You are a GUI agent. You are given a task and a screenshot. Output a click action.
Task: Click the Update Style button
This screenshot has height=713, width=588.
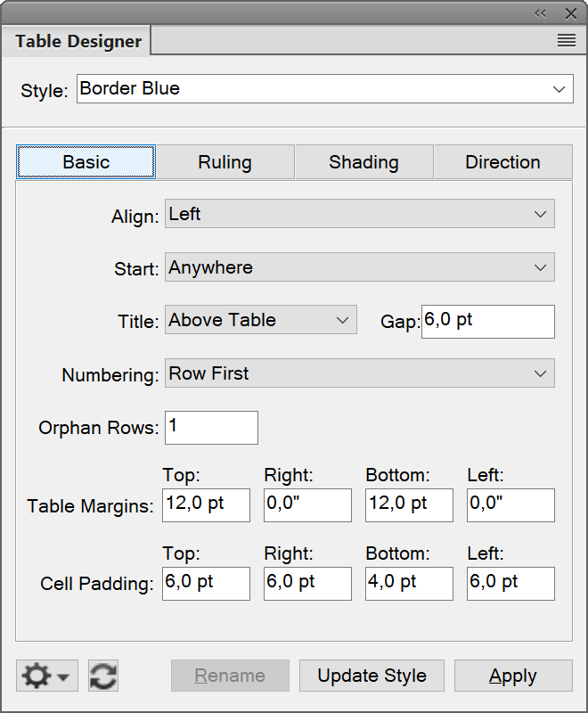[x=372, y=676]
